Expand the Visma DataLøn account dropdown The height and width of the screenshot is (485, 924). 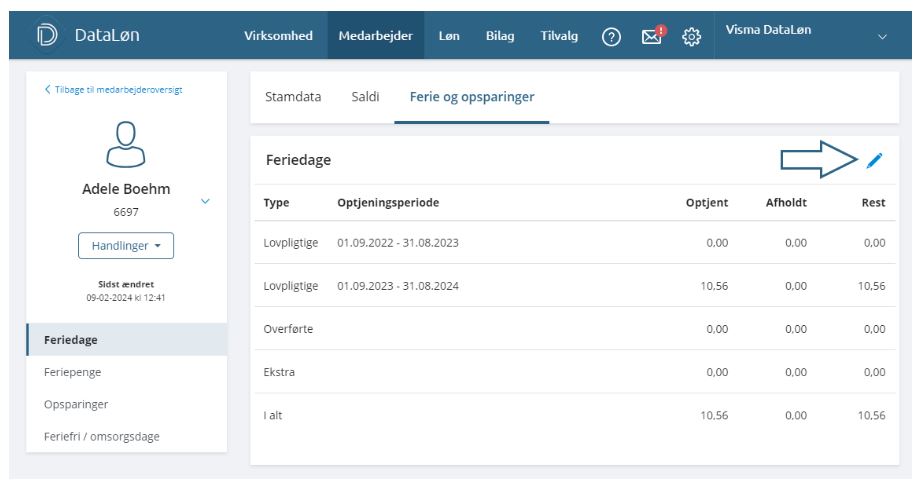881,37
